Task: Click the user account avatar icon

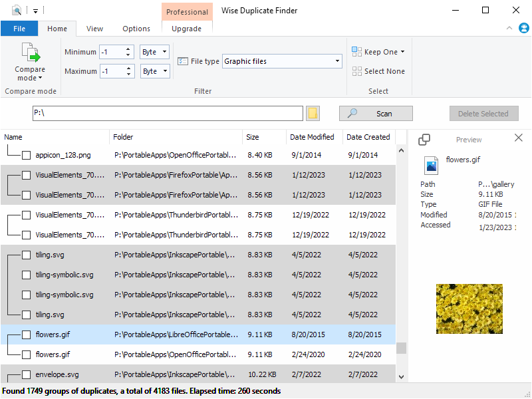Action: tap(524, 28)
